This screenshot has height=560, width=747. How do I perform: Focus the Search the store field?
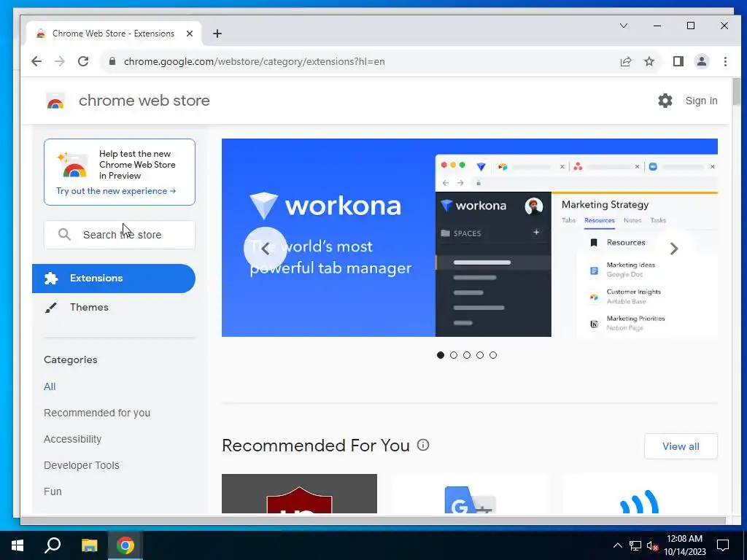[x=120, y=234]
